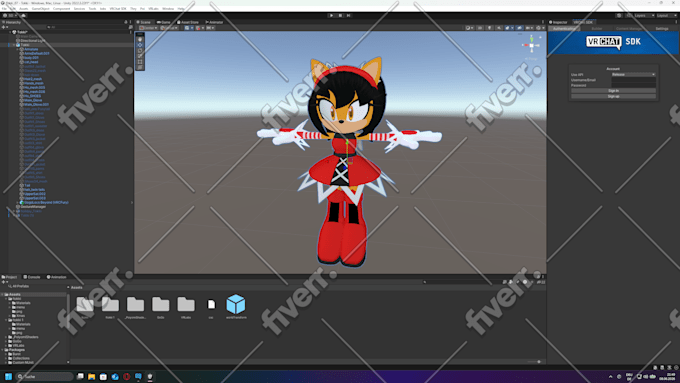
Task: Toggle 2D view in Scene toolbar
Action: tap(480, 28)
